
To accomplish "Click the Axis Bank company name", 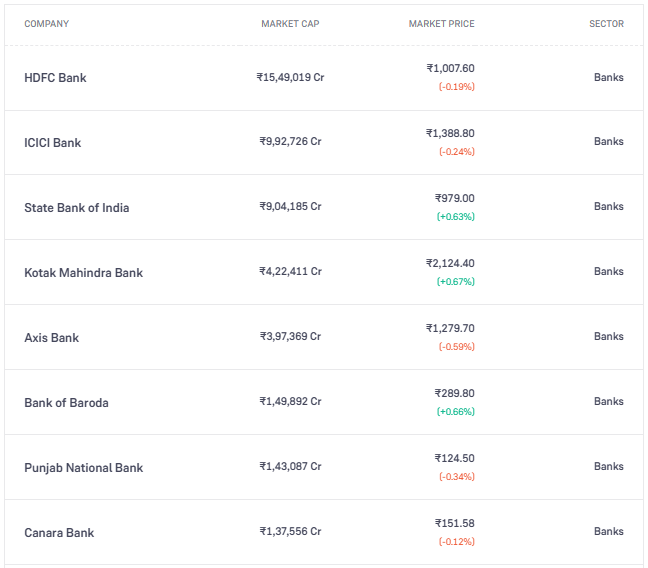I will (x=51, y=338).
